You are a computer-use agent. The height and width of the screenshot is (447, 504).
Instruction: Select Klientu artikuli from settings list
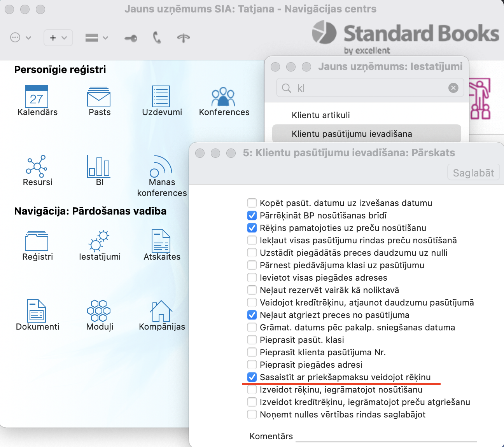pyautogui.click(x=320, y=115)
